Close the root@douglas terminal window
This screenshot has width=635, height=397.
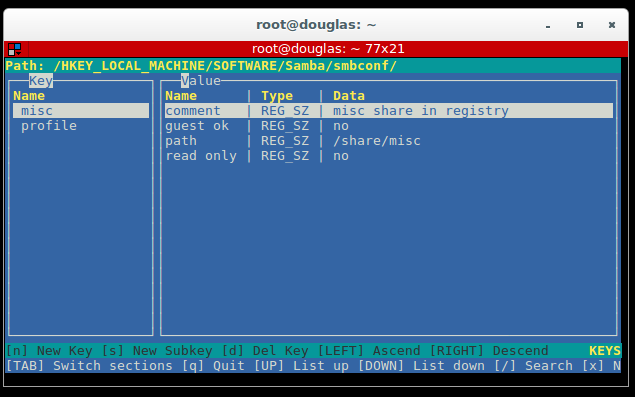click(x=612, y=25)
